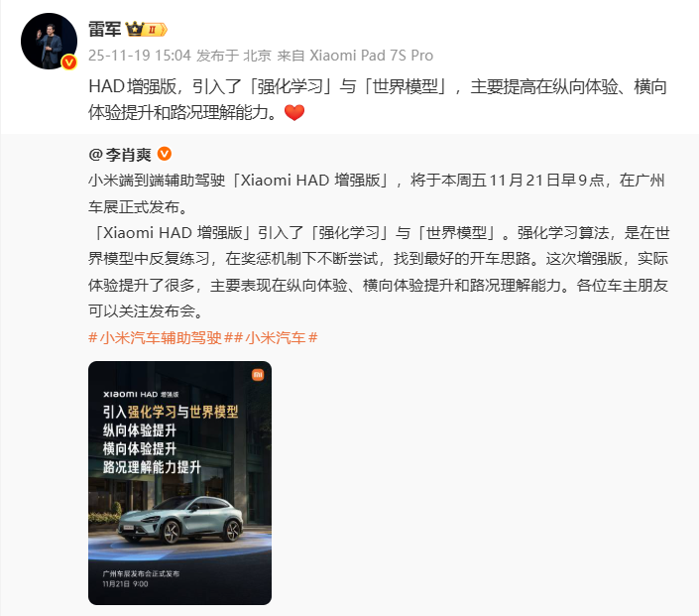Open 雷军's profile avatar
The height and width of the screenshot is (616, 699).
(x=49, y=41)
